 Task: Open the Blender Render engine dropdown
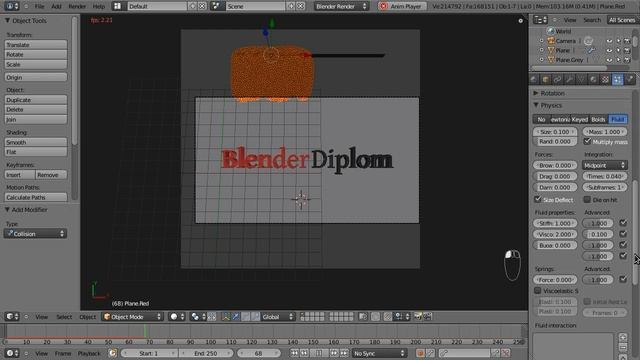341,6
